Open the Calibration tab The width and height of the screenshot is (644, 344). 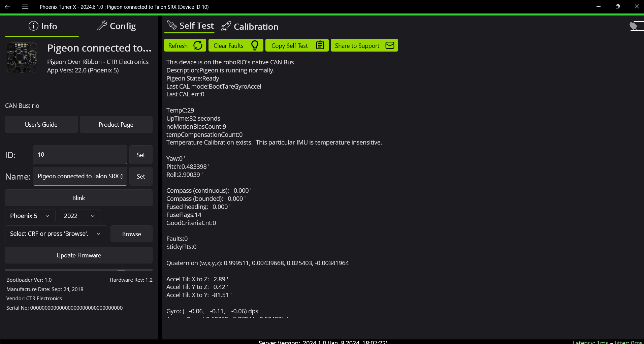point(250,27)
